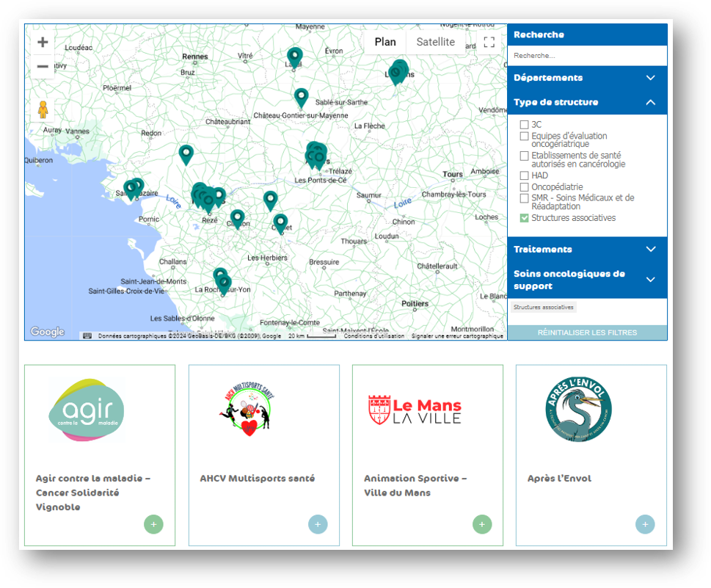The width and height of the screenshot is (711, 588).
Task: Expand the Traitements filter
Action: [x=587, y=249]
